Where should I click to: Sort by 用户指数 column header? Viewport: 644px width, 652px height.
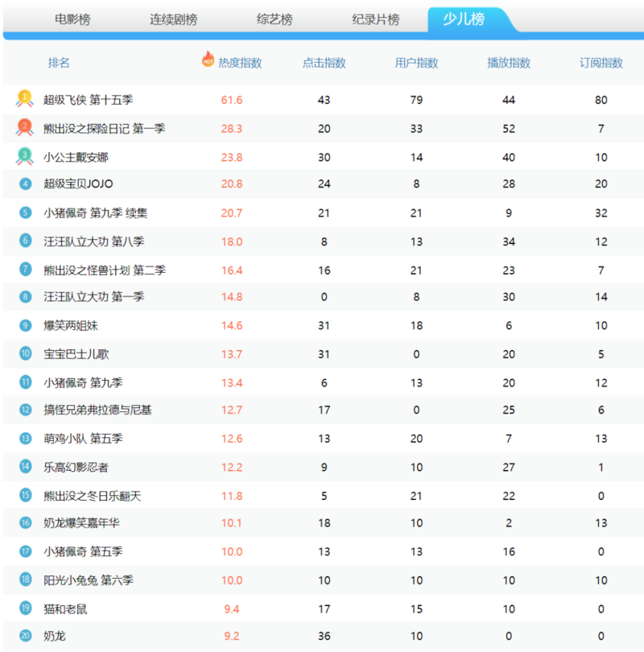pos(416,63)
